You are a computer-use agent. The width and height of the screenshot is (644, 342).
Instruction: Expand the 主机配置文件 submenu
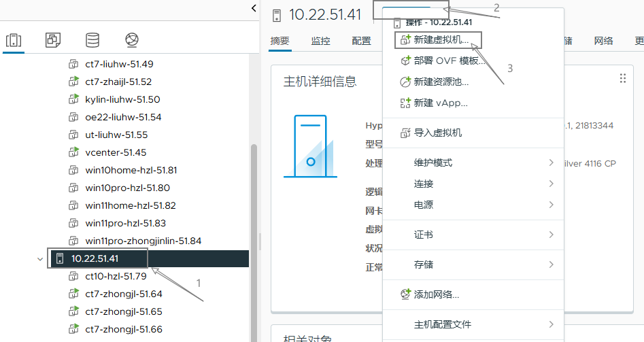tap(552, 324)
